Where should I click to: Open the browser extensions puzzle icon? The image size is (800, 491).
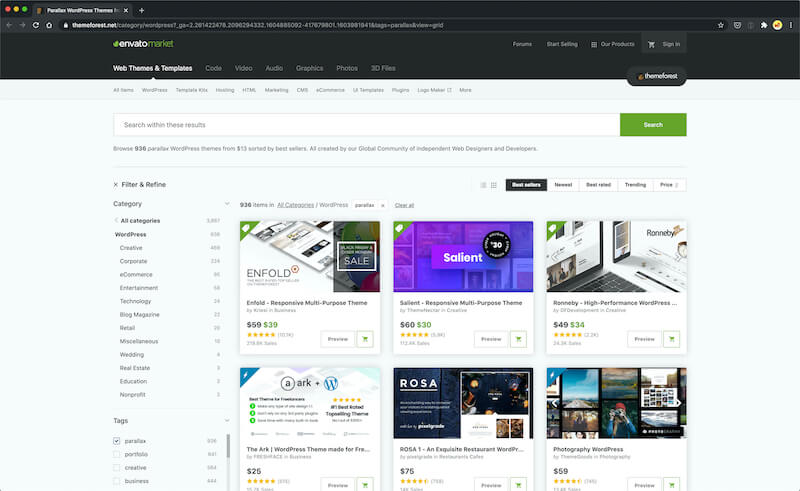pos(764,25)
